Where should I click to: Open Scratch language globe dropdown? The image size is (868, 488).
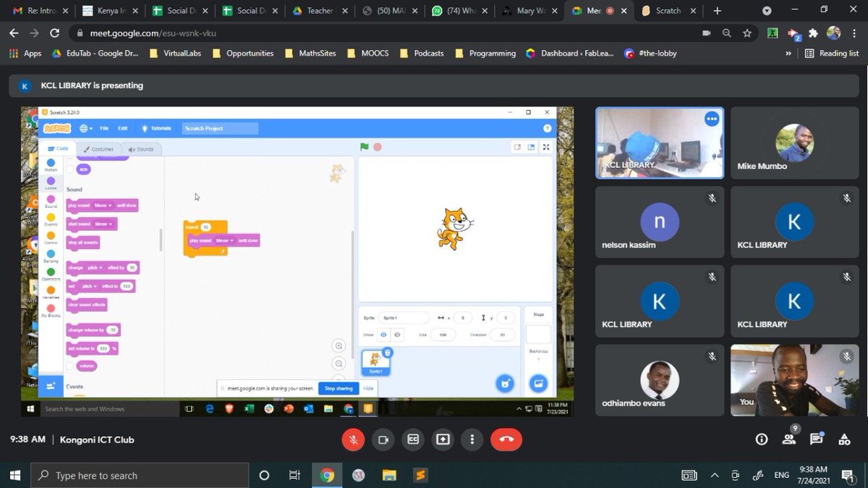[86, 128]
